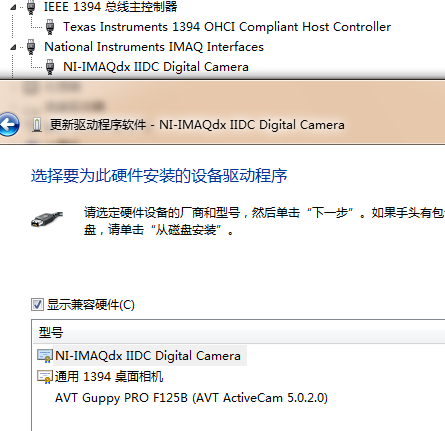
Task: Select Texas Instruments 1394 OHCI Host Controller item
Action: (227, 27)
